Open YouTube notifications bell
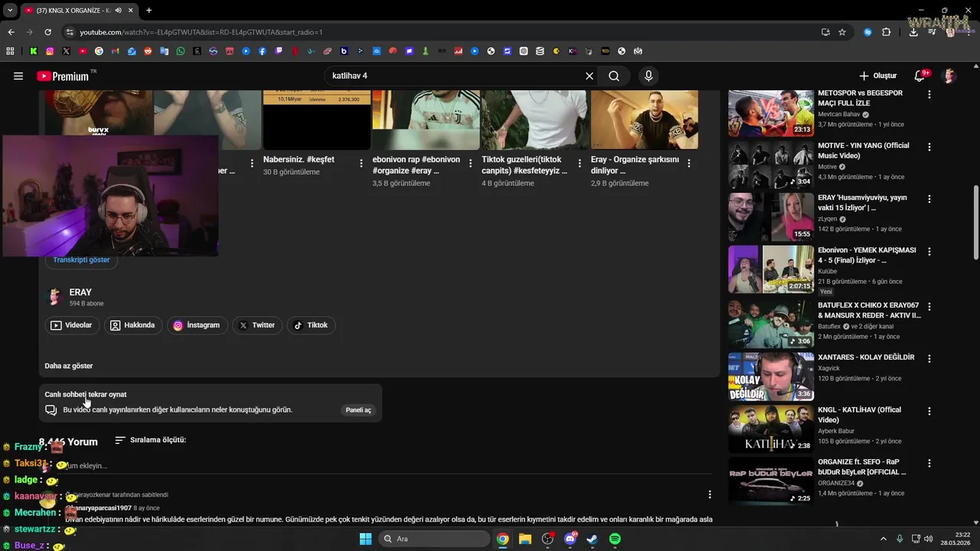980x551 pixels. point(921,76)
